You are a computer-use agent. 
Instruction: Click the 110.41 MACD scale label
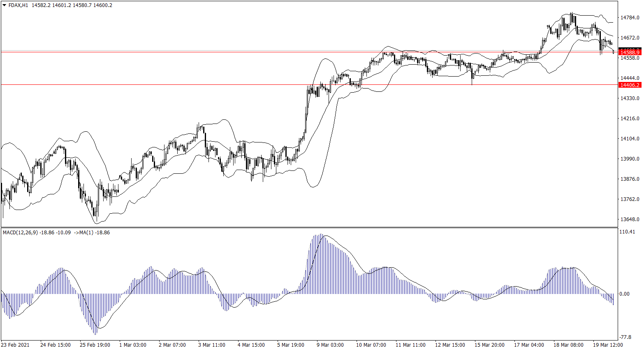pyautogui.click(x=627, y=232)
